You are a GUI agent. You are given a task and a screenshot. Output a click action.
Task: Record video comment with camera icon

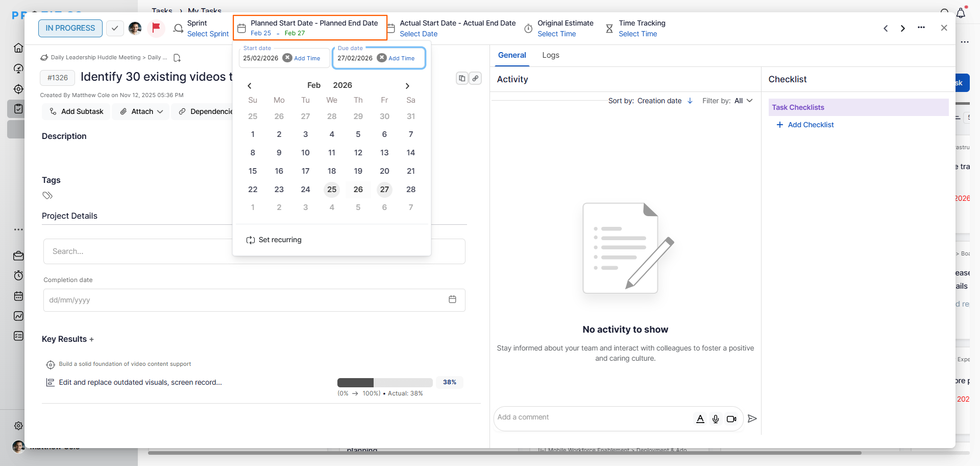[731, 419]
